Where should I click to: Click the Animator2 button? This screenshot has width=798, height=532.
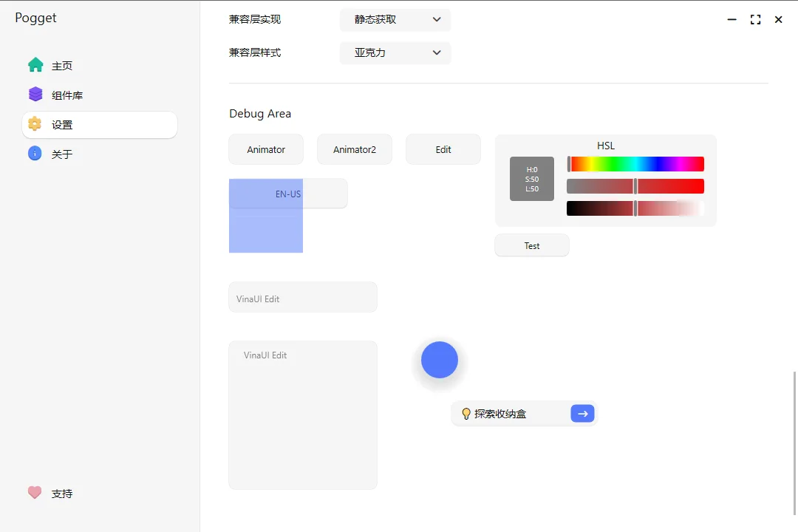[354, 149]
